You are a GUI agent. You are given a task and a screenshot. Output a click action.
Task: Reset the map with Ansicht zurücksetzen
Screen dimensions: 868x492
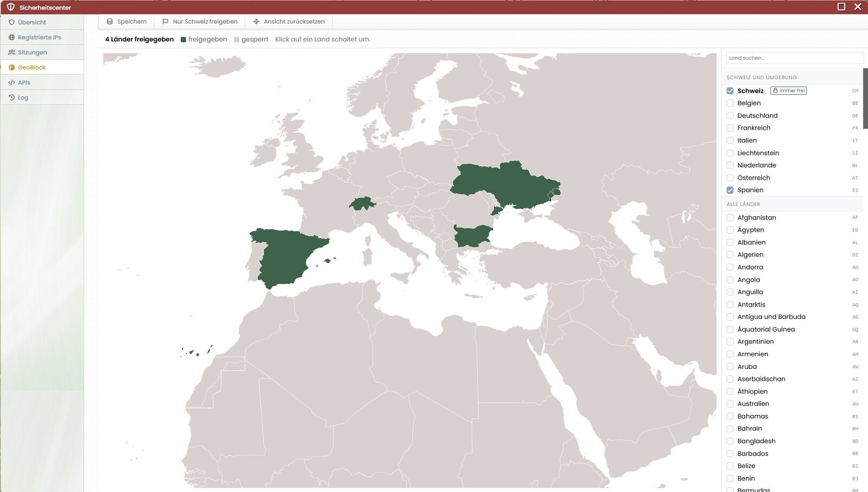point(289,22)
